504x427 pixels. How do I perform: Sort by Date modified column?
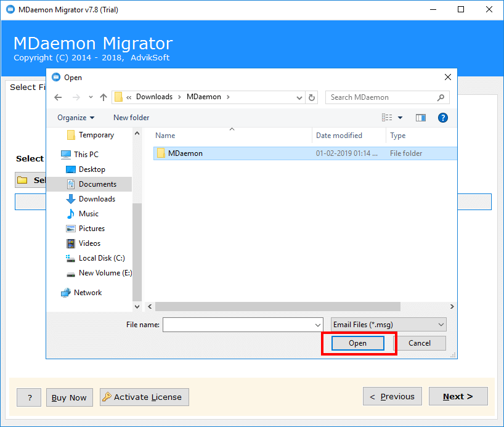(339, 136)
